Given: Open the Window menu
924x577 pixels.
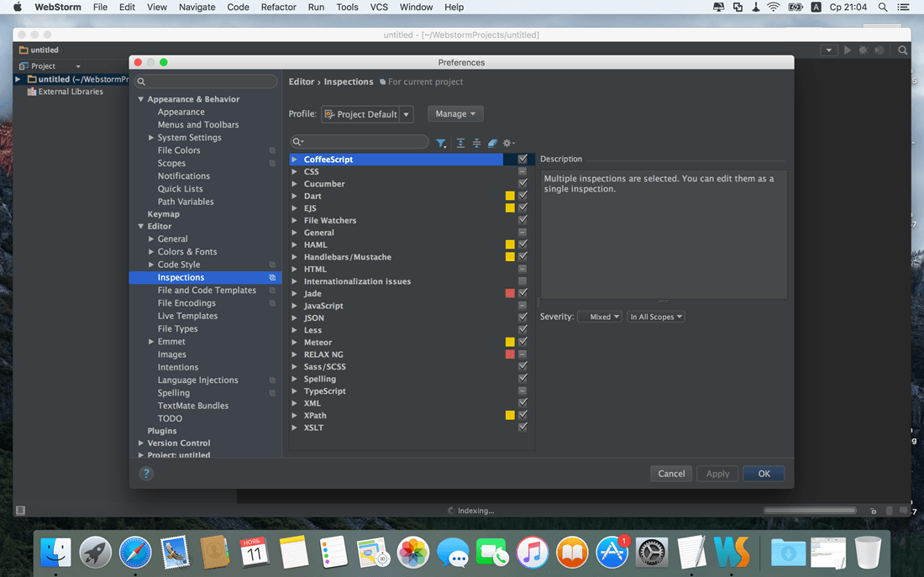Looking at the screenshot, I should pos(416,7).
